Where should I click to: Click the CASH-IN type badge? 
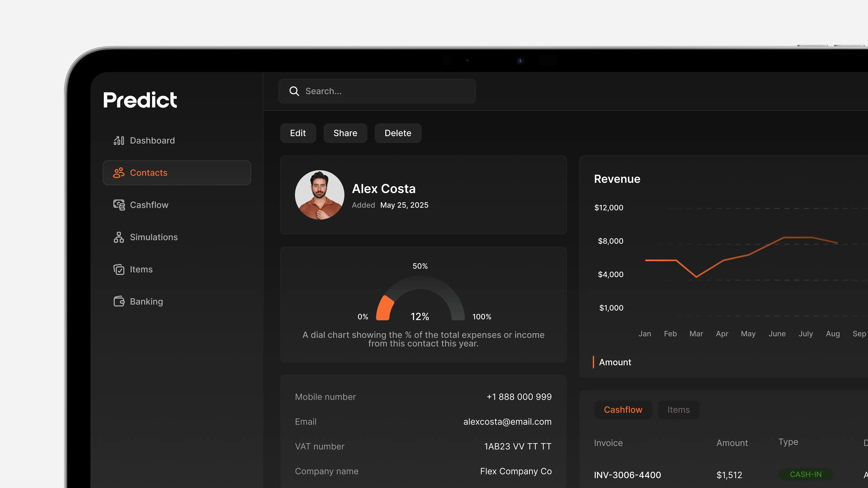[806, 474]
